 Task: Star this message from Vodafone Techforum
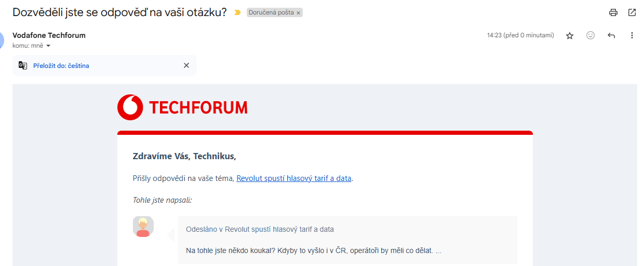[x=570, y=36]
